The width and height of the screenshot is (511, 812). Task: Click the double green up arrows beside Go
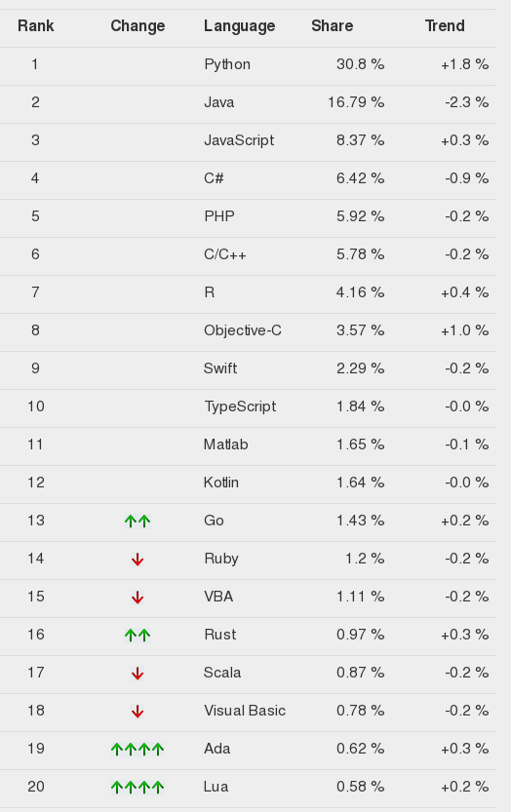pos(138,521)
